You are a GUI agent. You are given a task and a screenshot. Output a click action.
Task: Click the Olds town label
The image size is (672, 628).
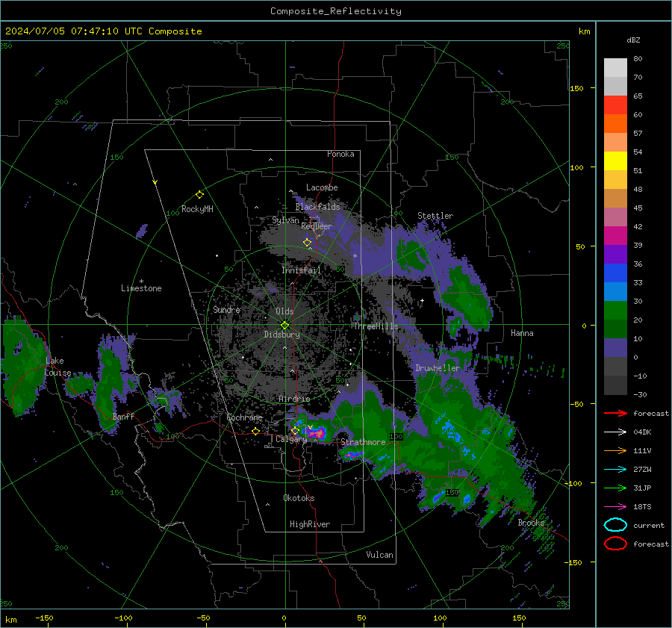click(x=284, y=311)
